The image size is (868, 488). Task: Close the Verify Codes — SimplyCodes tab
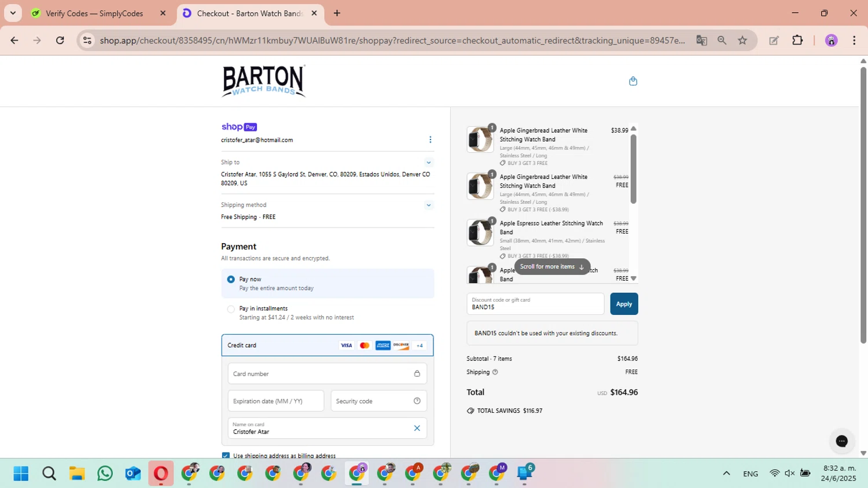[163, 13]
